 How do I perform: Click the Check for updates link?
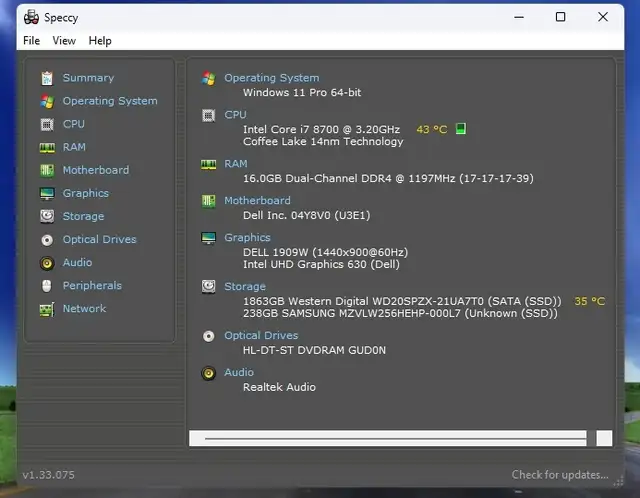click(560, 475)
